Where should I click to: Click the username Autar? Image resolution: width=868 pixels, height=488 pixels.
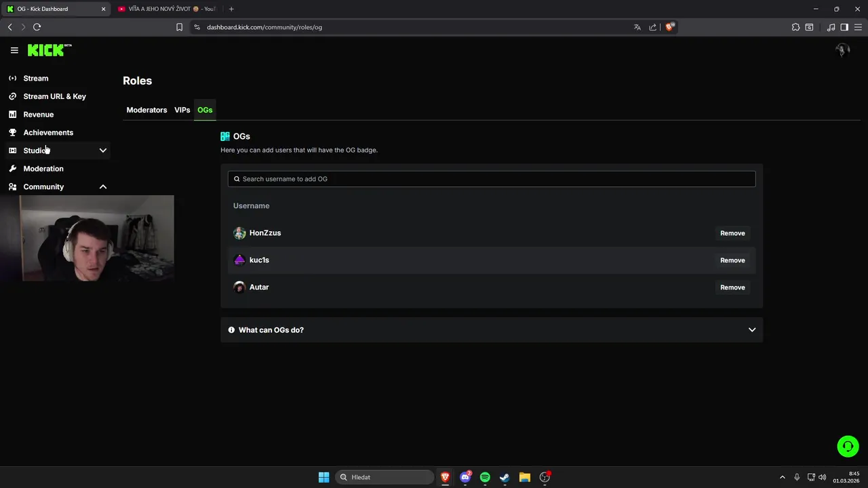259,287
